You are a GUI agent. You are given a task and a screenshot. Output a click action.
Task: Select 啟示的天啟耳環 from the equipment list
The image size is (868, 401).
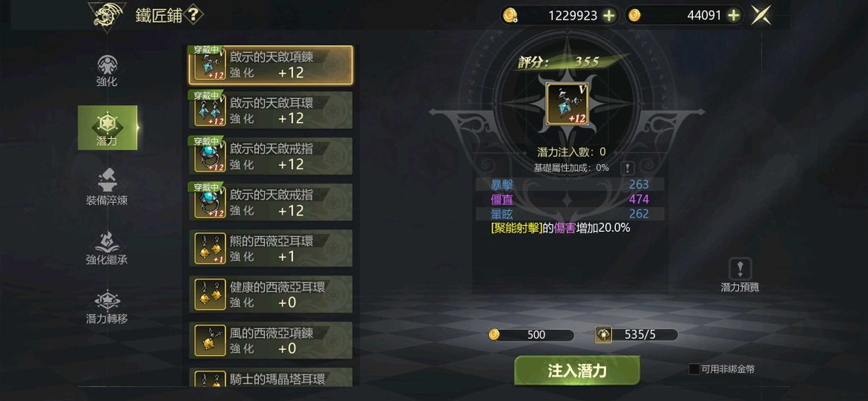click(x=271, y=110)
